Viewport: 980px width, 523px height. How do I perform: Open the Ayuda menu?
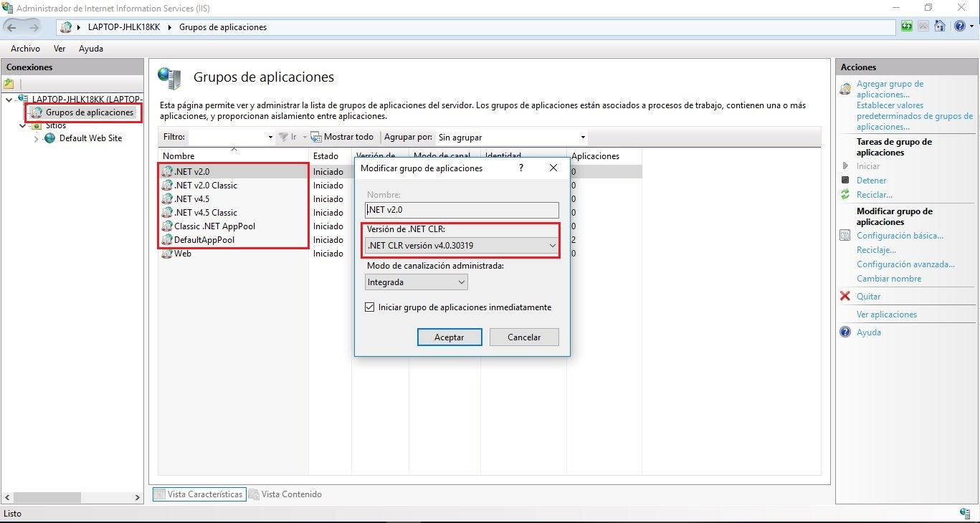point(91,49)
